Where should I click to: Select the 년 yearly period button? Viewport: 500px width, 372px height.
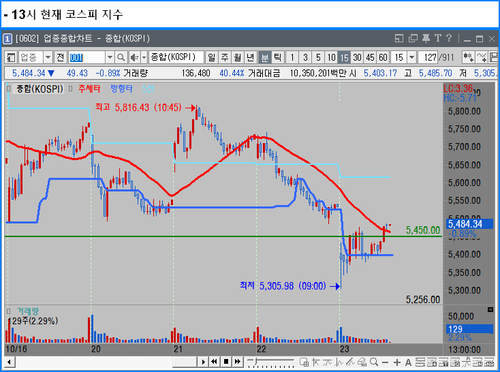tap(251, 58)
